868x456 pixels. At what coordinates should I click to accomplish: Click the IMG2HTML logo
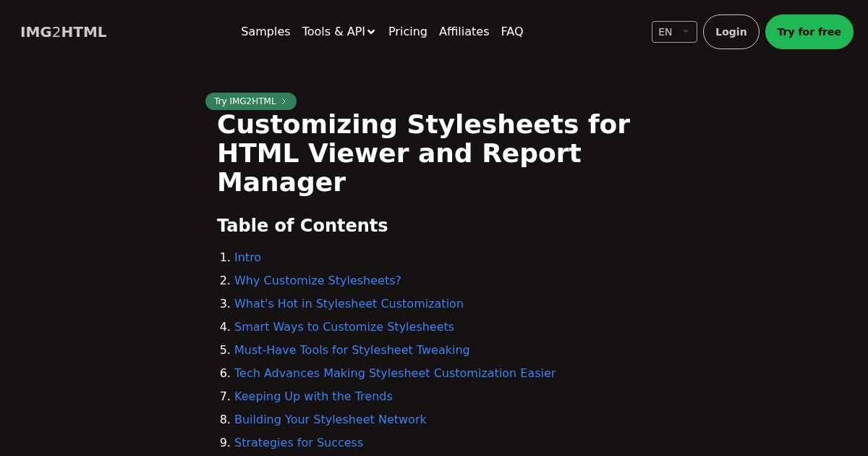tap(63, 32)
